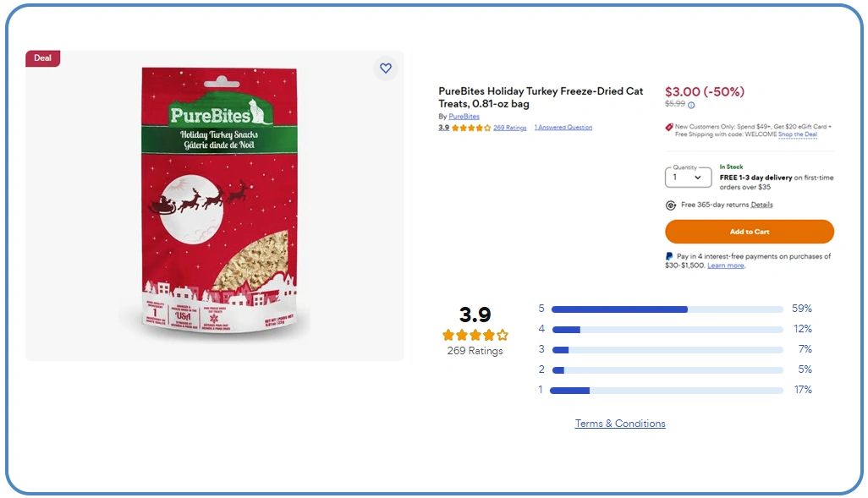The width and height of the screenshot is (868, 498).
Task: Click the heart favorite icon
Action: point(386,68)
